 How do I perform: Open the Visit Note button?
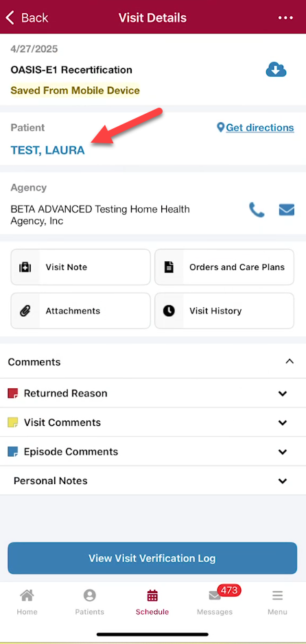point(80,267)
